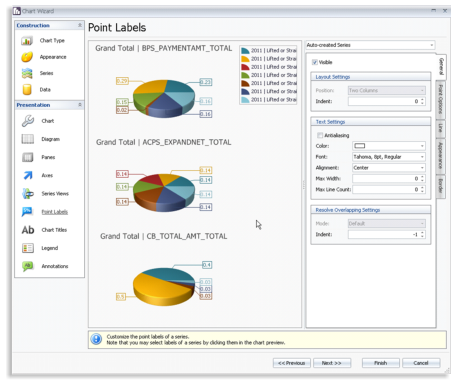Screen dimensions: 455x385
Task: Open the Diagram icon
Action: pos(28,139)
